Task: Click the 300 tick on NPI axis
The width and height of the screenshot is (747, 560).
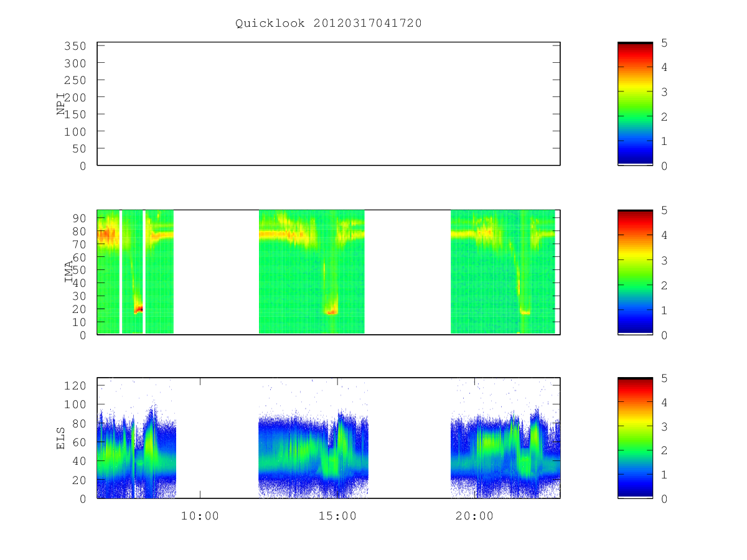Action: pyautogui.click(x=75, y=63)
